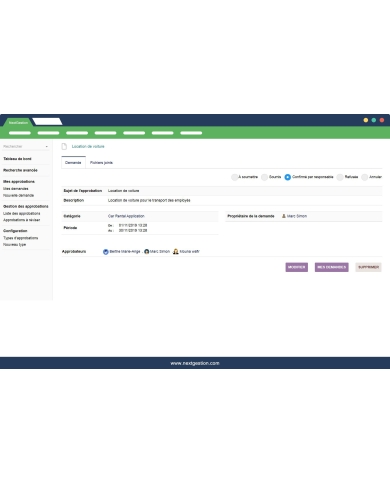Click the Période end date value
390x484 pixels.
pos(133,230)
